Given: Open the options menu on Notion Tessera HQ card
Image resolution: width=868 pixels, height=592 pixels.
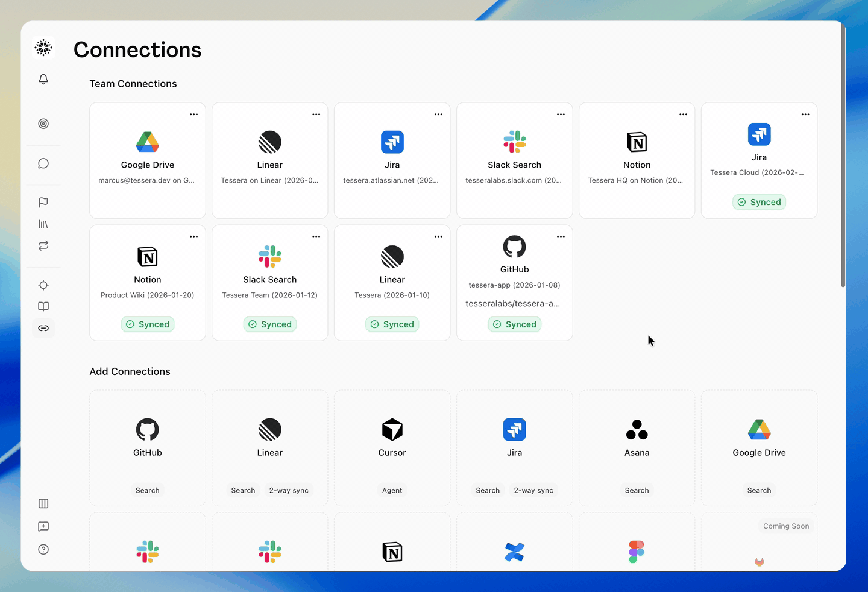Looking at the screenshot, I should [x=684, y=114].
